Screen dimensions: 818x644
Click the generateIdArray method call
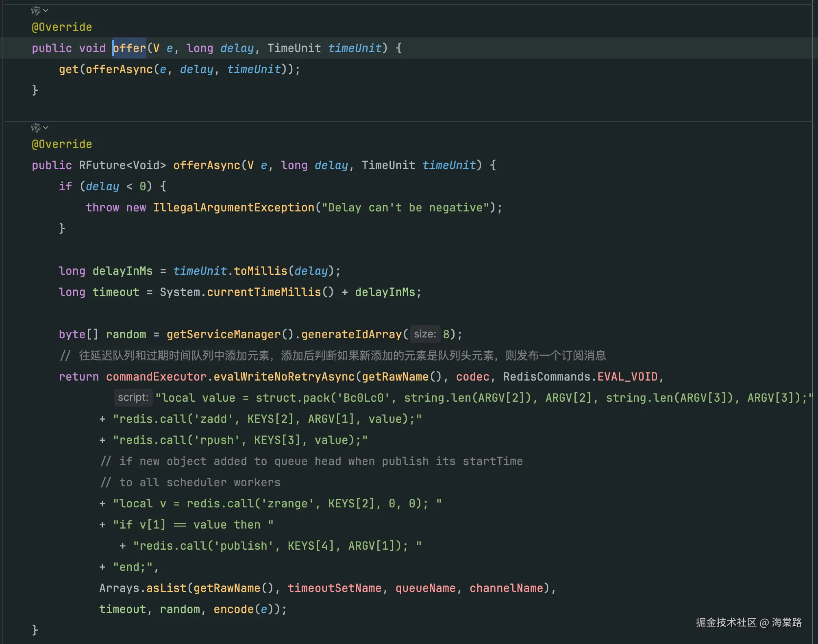pos(351,335)
